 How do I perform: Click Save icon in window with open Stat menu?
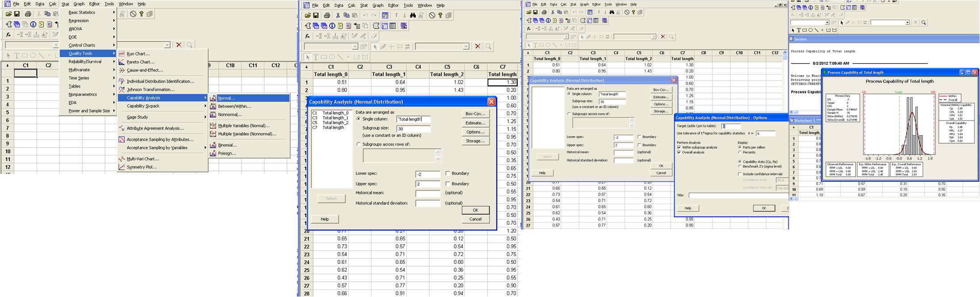point(17,14)
